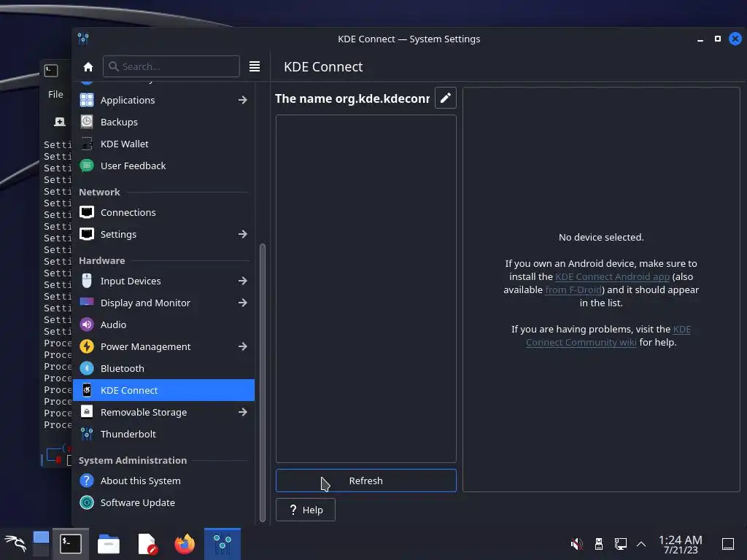The height and width of the screenshot is (560, 747).
Task: Expand the network Settings arrow
Action: tap(242, 234)
